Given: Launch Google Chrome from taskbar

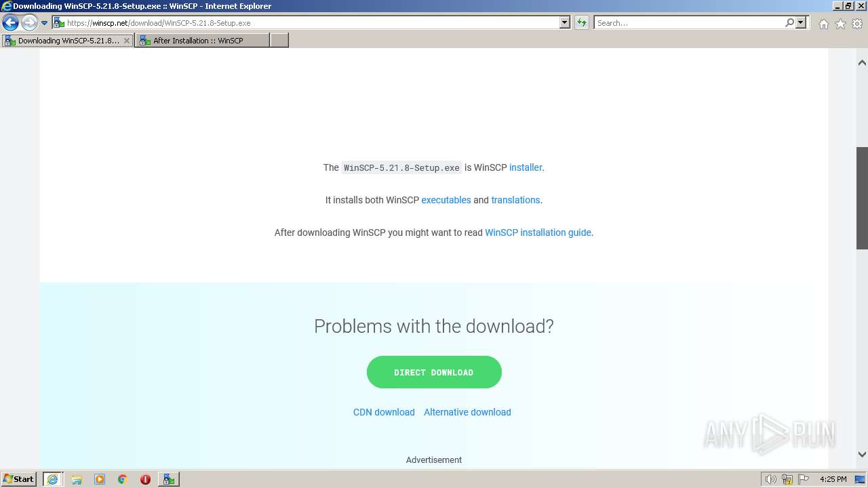Looking at the screenshot, I should [x=123, y=479].
